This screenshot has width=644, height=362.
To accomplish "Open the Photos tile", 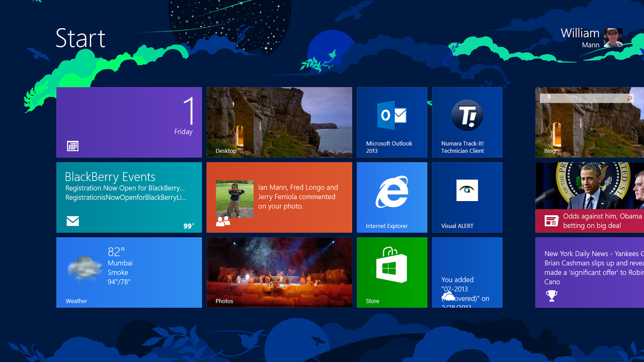I will point(279,272).
